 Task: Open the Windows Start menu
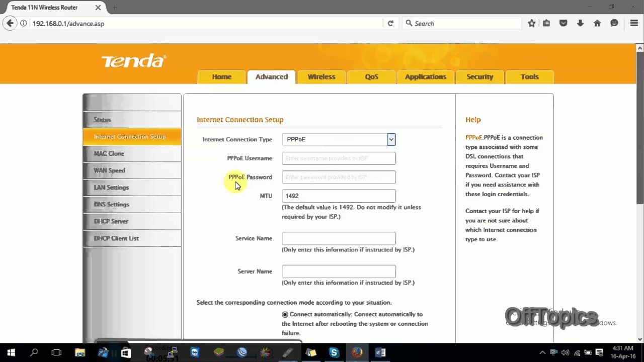(11, 352)
